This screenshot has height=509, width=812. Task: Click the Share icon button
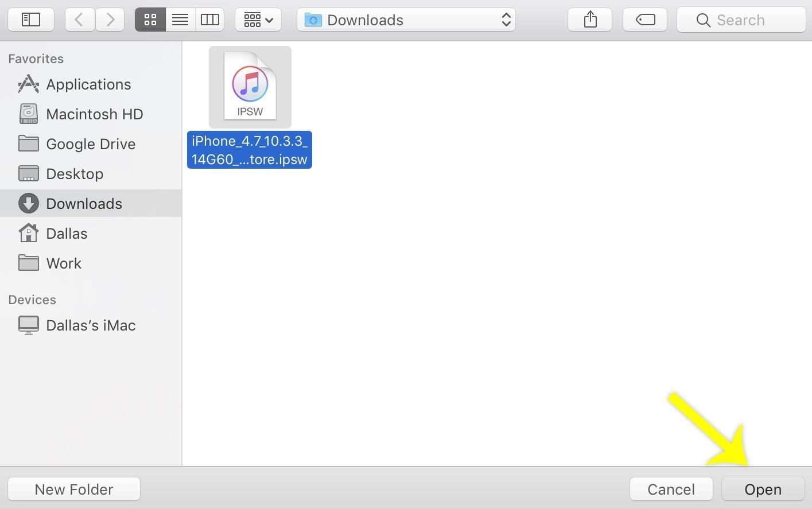pyautogui.click(x=590, y=20)
